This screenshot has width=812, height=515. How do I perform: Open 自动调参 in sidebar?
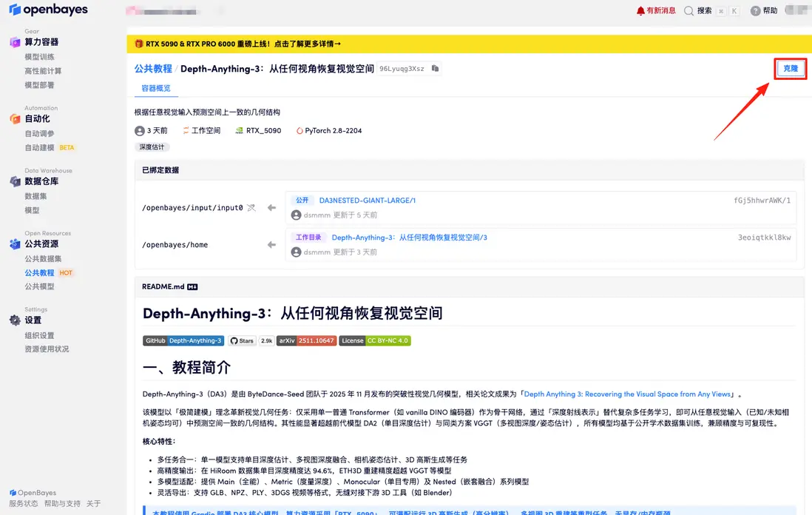pos(39,134)
